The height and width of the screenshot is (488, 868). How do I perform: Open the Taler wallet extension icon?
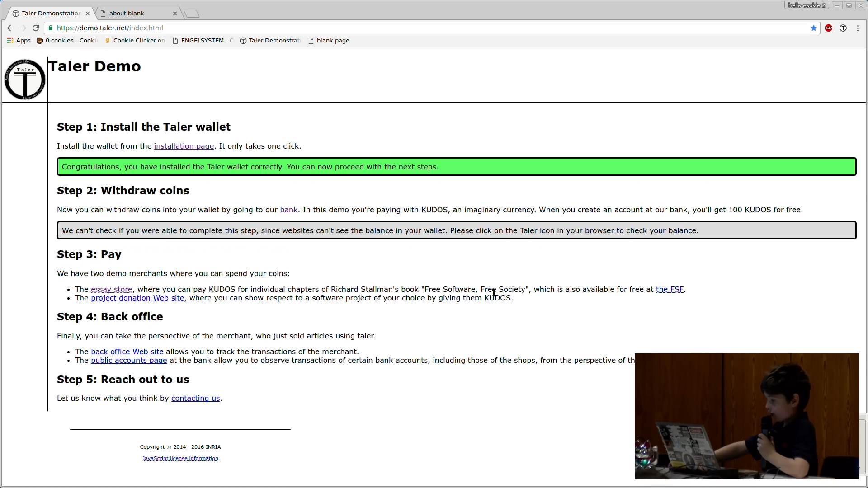coord(843,28)
